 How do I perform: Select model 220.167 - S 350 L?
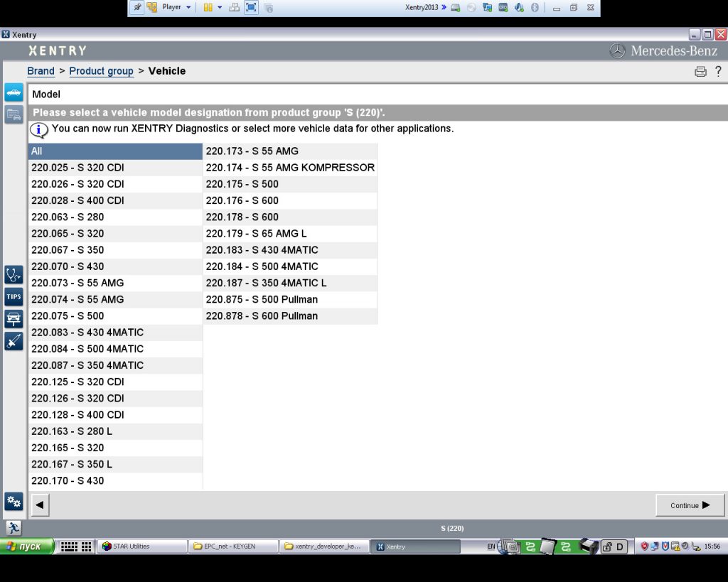(x=116, y=464)
